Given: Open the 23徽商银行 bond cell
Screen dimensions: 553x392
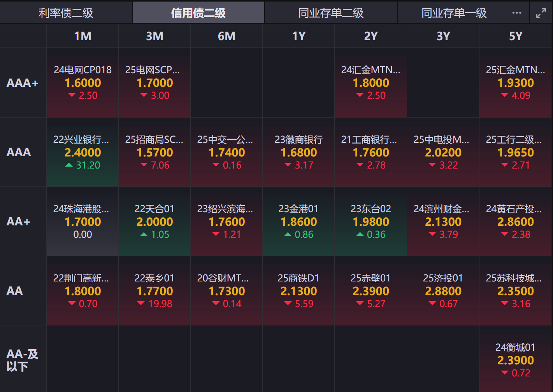Looking at the screenshot, I should click(x=298, y=152).
